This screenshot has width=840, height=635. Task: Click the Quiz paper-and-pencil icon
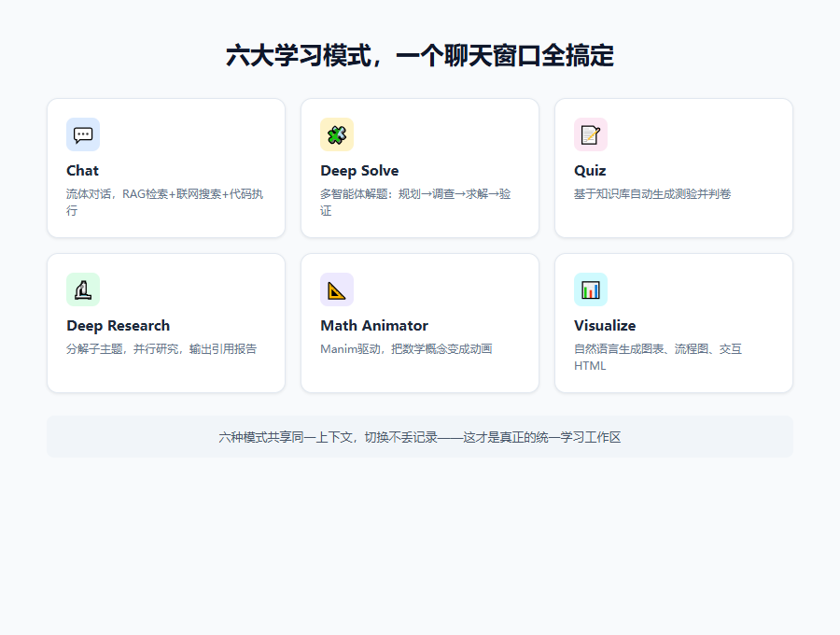pyautogui.click(x=591, y=134)
